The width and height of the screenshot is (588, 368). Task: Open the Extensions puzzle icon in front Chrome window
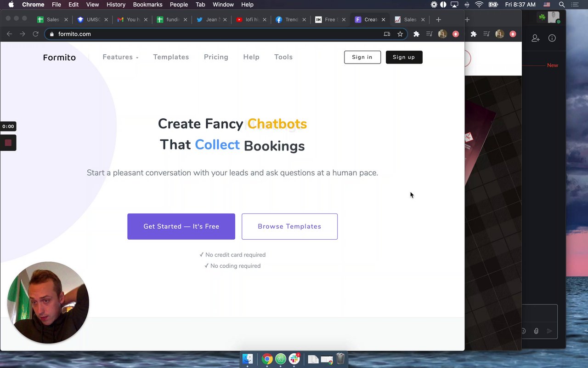pyautogui.click(x=417, y=34)
